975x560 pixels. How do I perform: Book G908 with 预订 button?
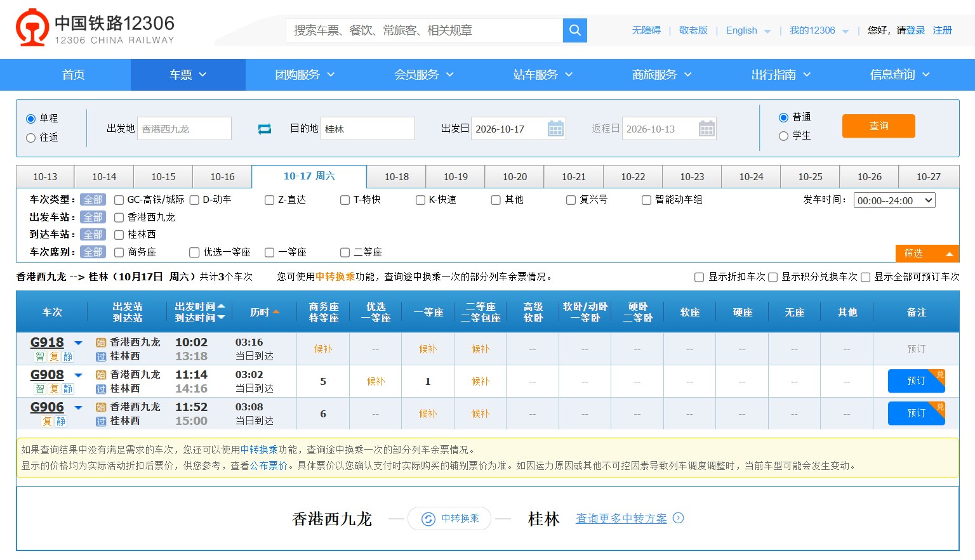click(x=916, y=381)
